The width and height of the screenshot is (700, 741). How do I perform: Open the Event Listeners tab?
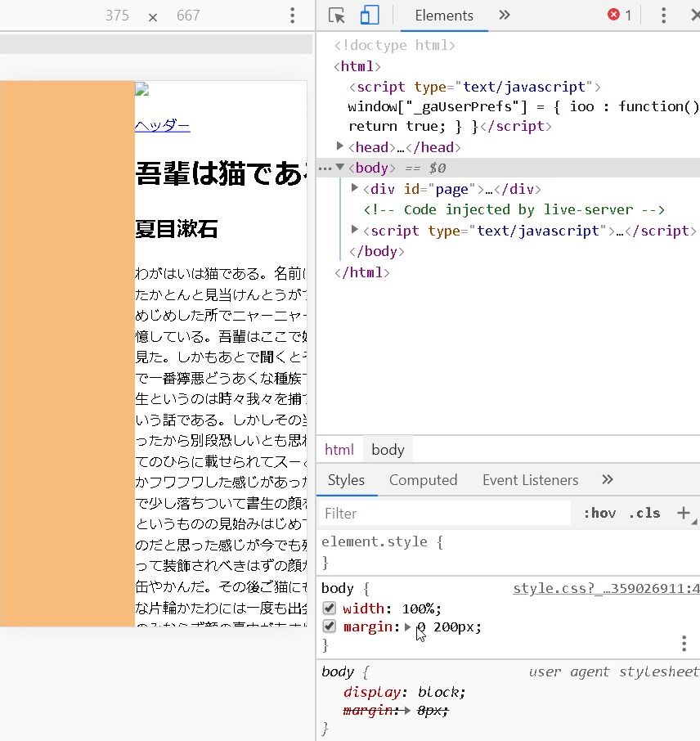pos(530,480)
